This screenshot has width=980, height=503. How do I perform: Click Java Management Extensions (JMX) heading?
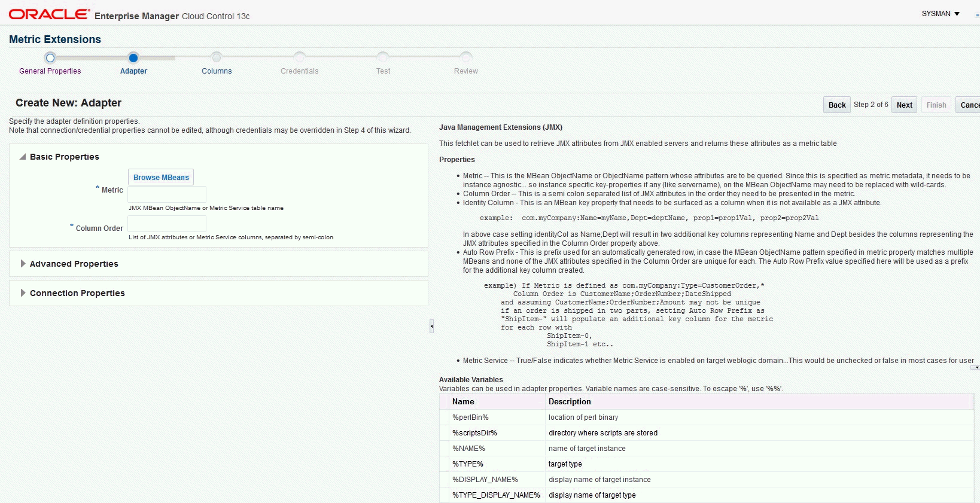pos(501,127)
